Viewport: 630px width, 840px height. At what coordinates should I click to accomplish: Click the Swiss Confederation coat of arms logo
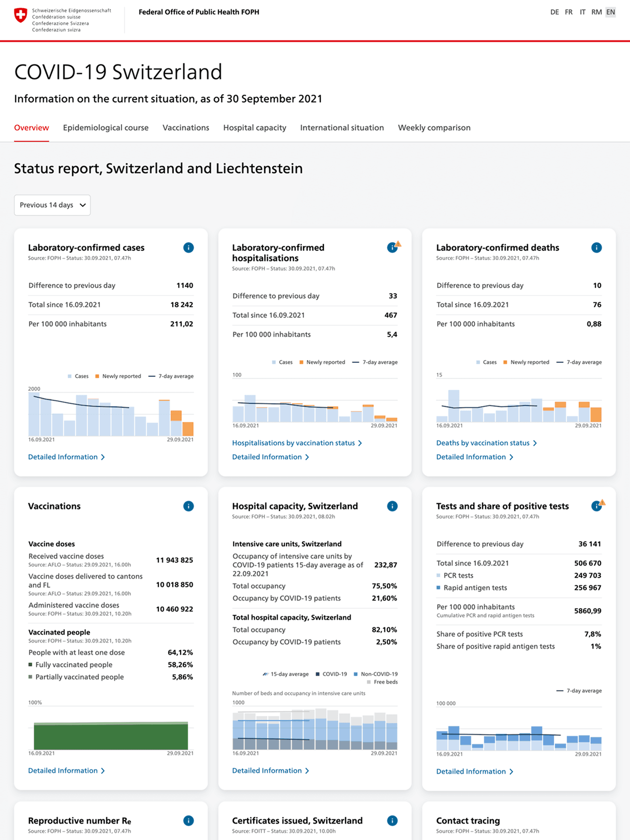click(21, 15)
